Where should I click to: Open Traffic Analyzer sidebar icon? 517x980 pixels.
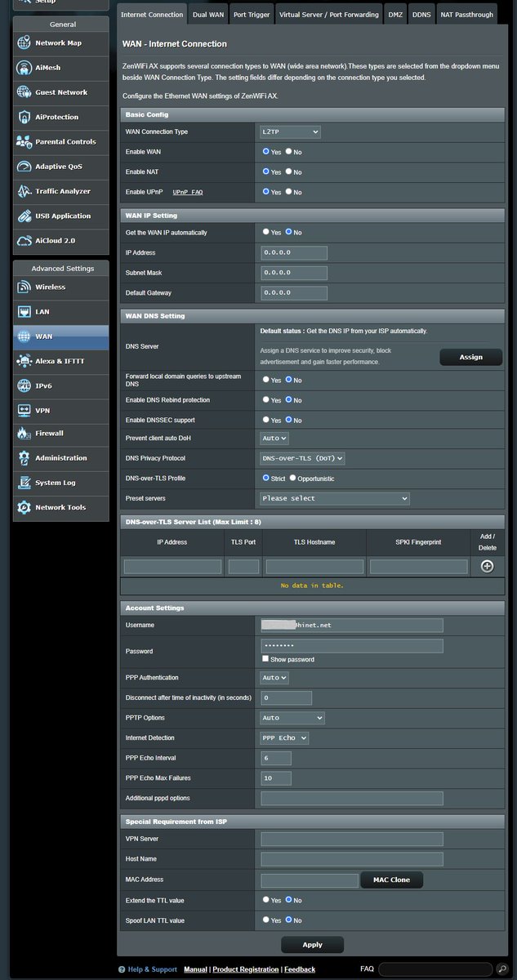point(25,192)
